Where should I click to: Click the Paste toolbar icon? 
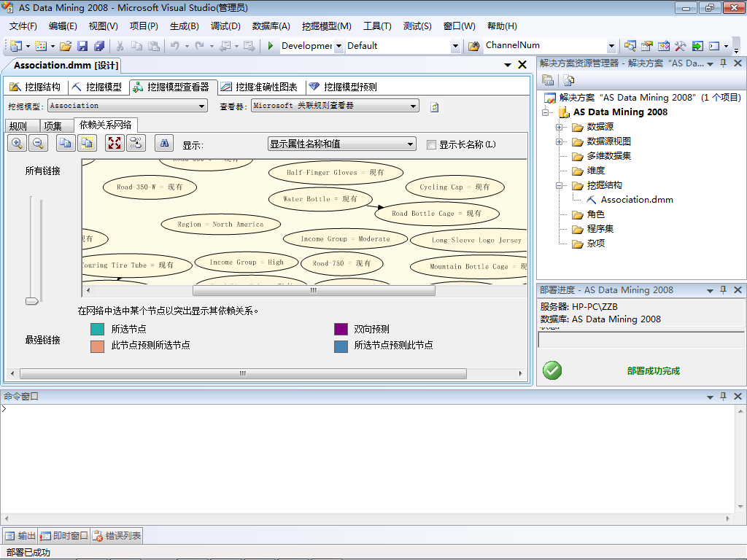pyautogui.click(x=154, y=46)
